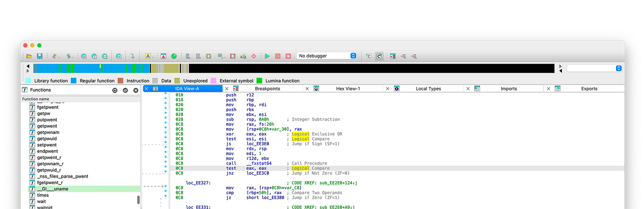The width and height of the screenshot is (644, 209).
Task: Select getpwuid in the Functions list
Action: [47, 139]
